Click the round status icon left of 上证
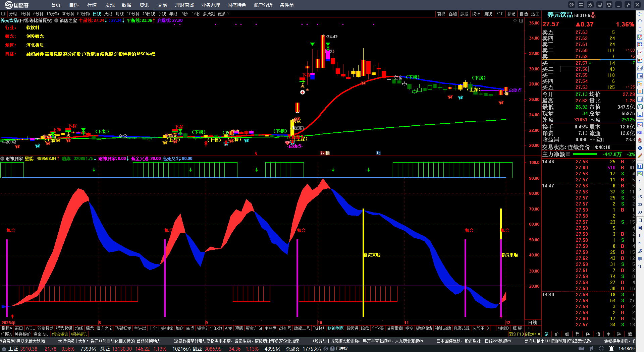644x352 pixels. [4, 349]
